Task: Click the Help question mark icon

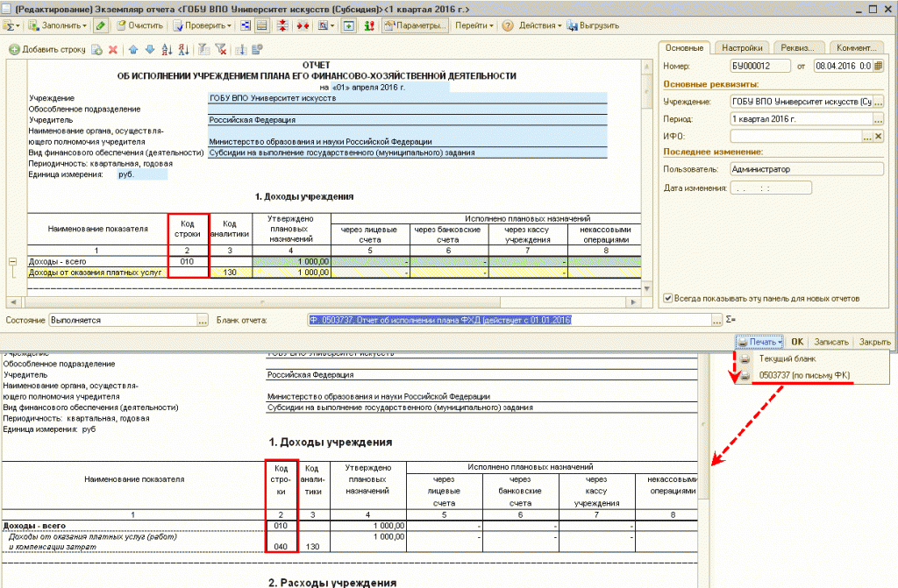Action: [508, 25]
